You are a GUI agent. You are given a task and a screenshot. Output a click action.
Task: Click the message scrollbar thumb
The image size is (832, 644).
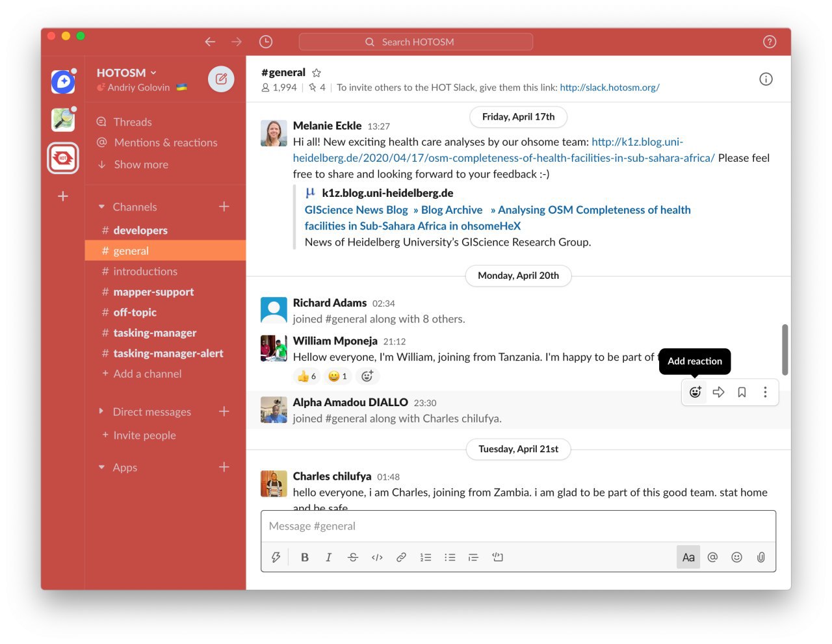[785, 350]
